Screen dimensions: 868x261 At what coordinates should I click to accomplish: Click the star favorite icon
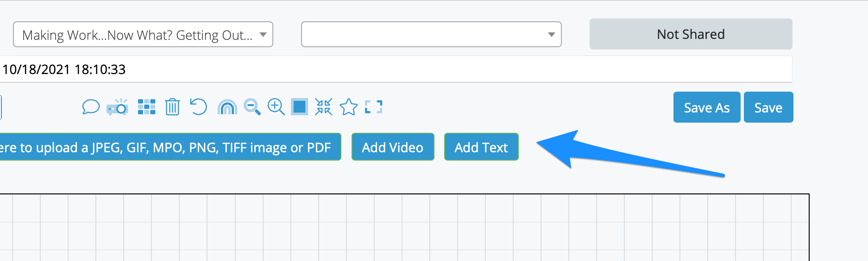[349, 107]
